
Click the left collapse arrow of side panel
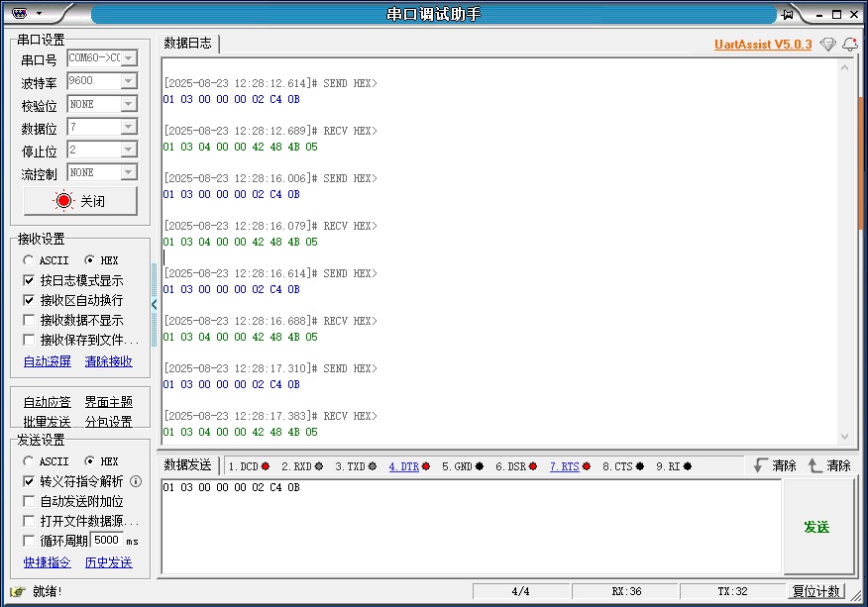pos(154,304)
